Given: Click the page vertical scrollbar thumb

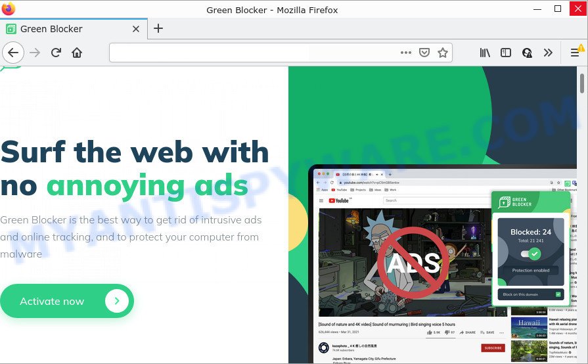Looking at the screenshot, I should pos(582,83).
